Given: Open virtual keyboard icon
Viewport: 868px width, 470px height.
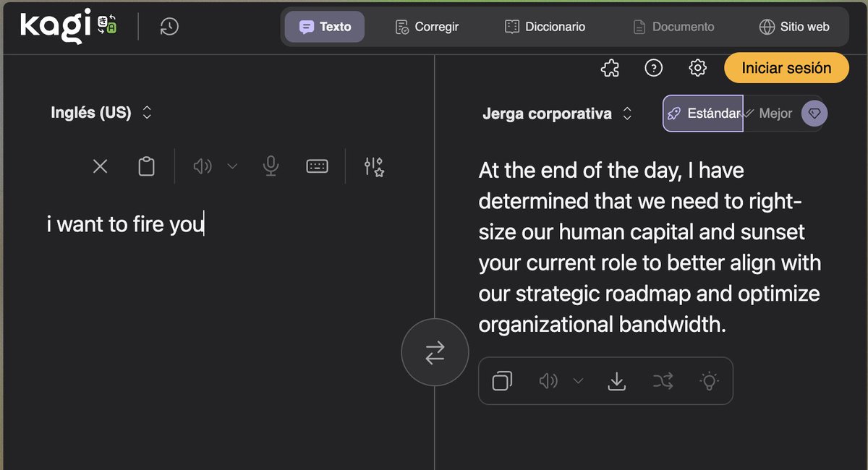Looking at the screenshot, I should (x=317, y=166).
